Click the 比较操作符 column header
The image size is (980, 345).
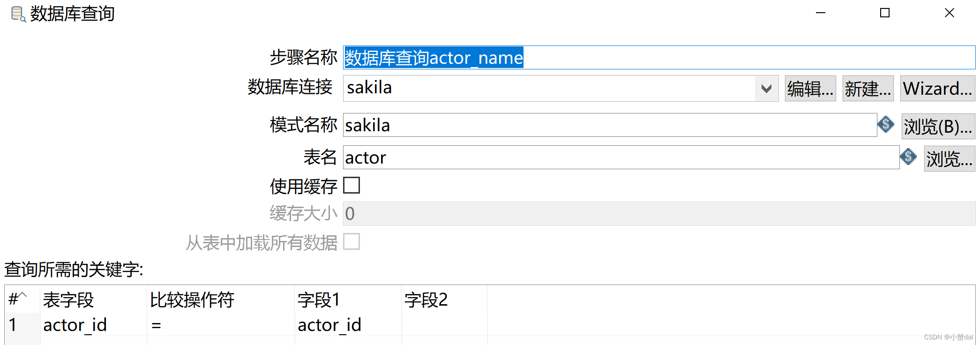221,300
